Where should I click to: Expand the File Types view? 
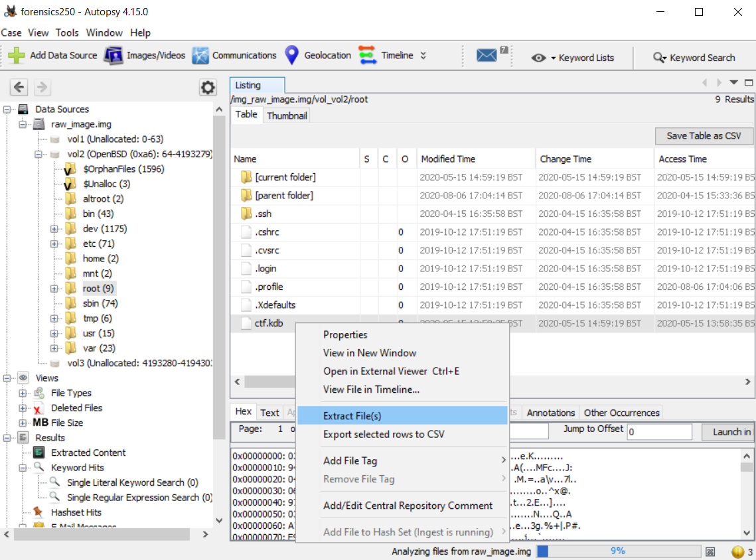[23, 393]
